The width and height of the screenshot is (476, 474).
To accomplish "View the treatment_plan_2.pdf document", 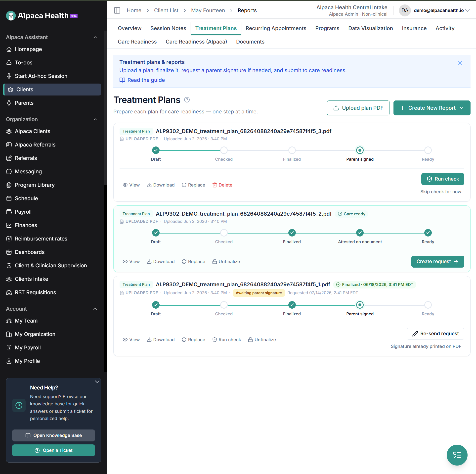I will [131, 262].
